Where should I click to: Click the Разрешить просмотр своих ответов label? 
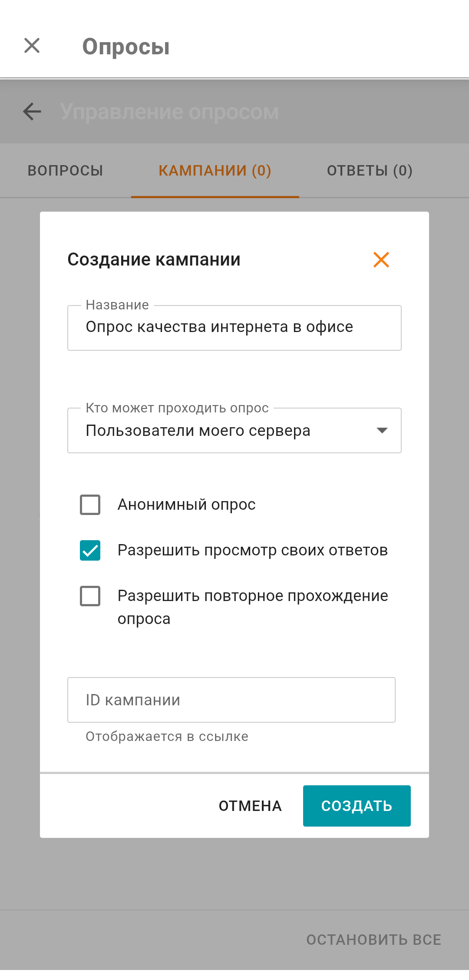pos(252,550)
